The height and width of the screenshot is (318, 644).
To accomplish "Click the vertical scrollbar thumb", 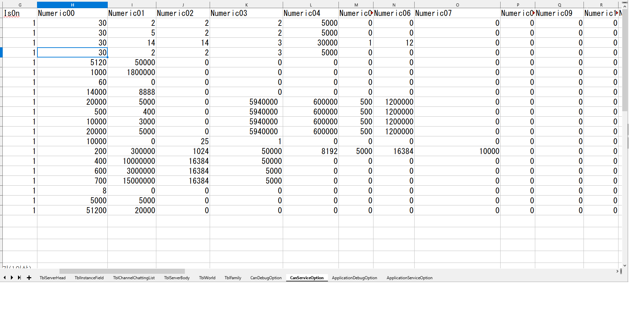I will (x=625, y=61).
